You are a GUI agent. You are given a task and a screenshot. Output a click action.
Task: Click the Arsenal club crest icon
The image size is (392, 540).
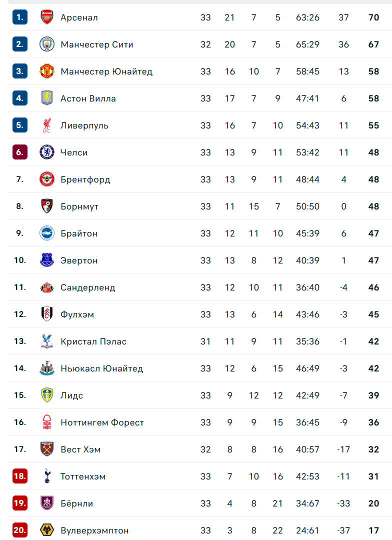46,17
